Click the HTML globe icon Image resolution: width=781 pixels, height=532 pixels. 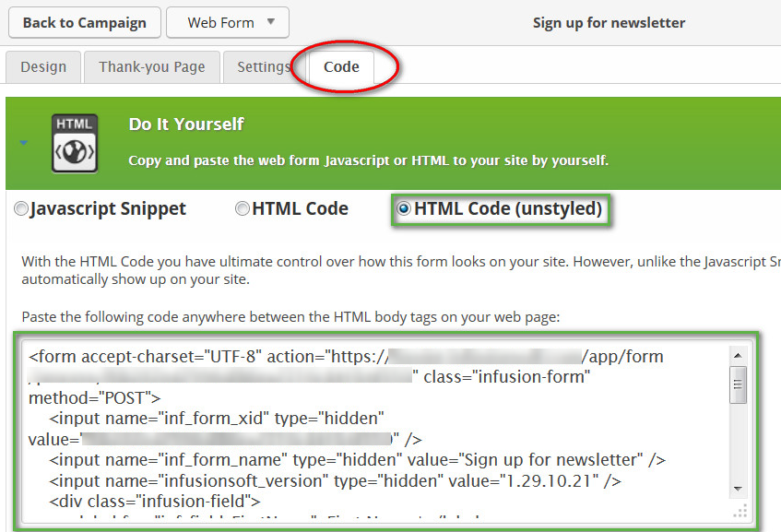(x=74, y=143)
